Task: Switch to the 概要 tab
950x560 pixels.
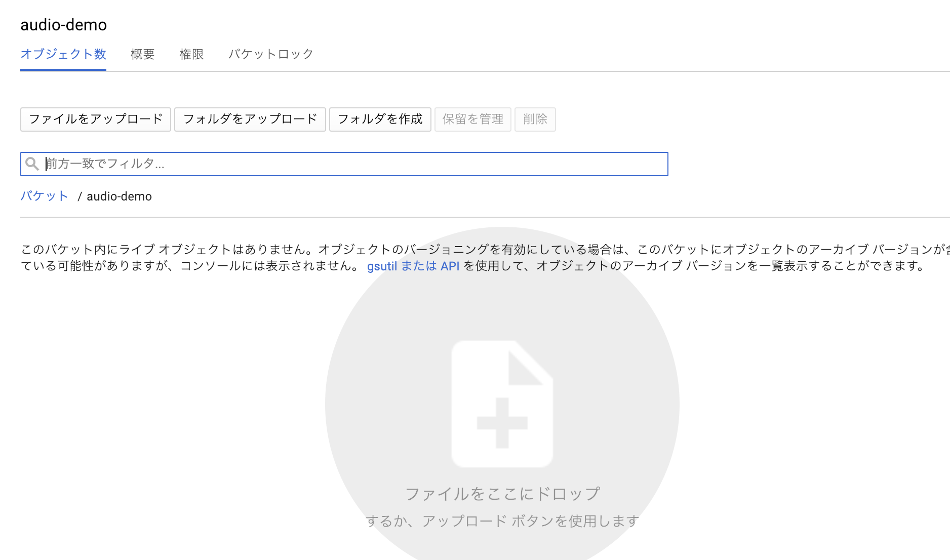Action: point(142,54)
